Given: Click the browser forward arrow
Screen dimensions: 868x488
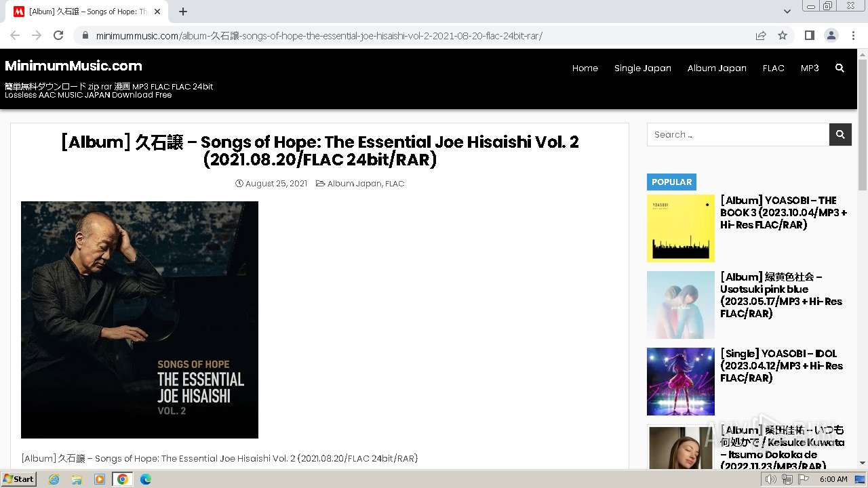Looking at the screenshot, I should click(37, 35).
